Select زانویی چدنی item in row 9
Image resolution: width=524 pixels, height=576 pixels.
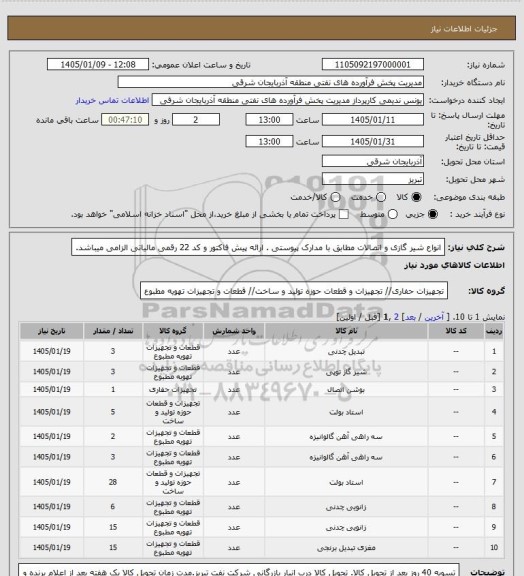(346, 528)
